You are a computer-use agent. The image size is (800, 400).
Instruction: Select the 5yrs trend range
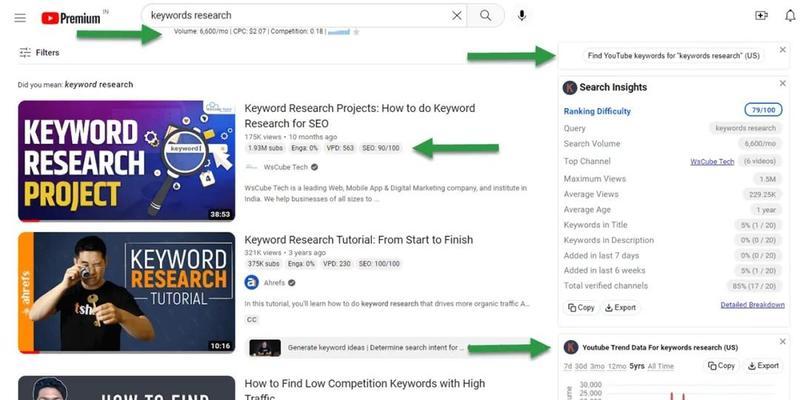click(637, 366)
